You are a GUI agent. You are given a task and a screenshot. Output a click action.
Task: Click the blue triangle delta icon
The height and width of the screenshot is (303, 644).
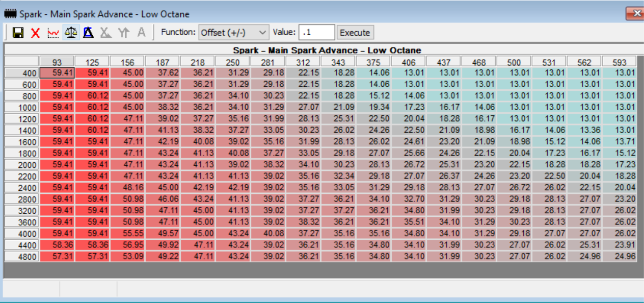click(x=88, y=33)
